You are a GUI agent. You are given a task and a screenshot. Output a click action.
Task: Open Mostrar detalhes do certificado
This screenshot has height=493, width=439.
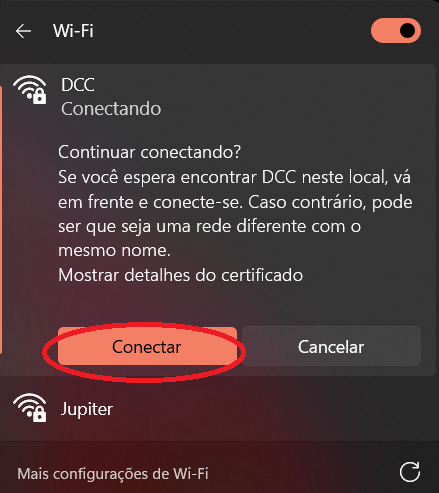click(180, 275)
